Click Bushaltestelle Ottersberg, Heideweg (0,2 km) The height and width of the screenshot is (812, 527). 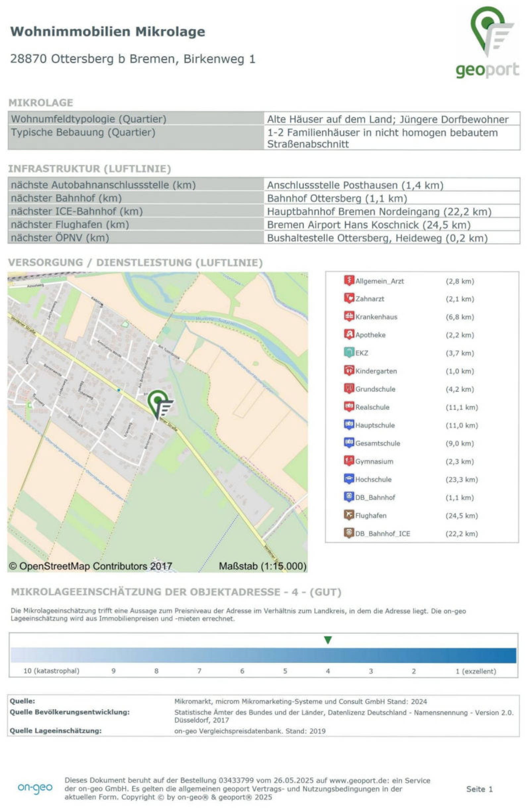click(x=377, y=238)
